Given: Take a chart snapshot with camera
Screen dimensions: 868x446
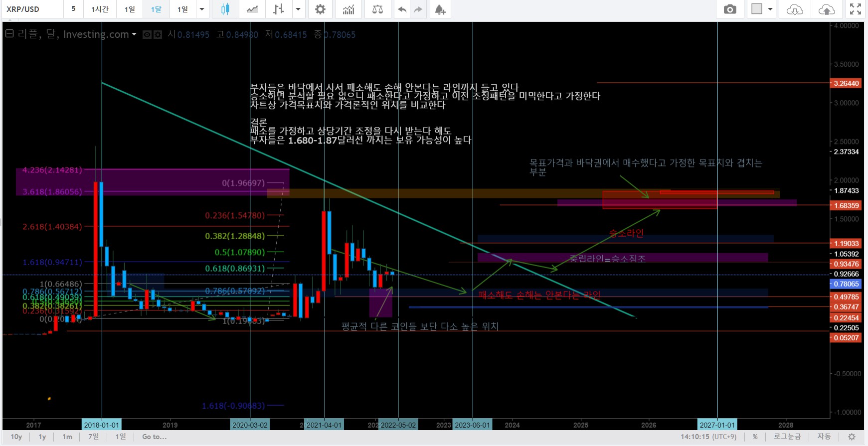Looking at the screenshot, I should pos(730,9).
